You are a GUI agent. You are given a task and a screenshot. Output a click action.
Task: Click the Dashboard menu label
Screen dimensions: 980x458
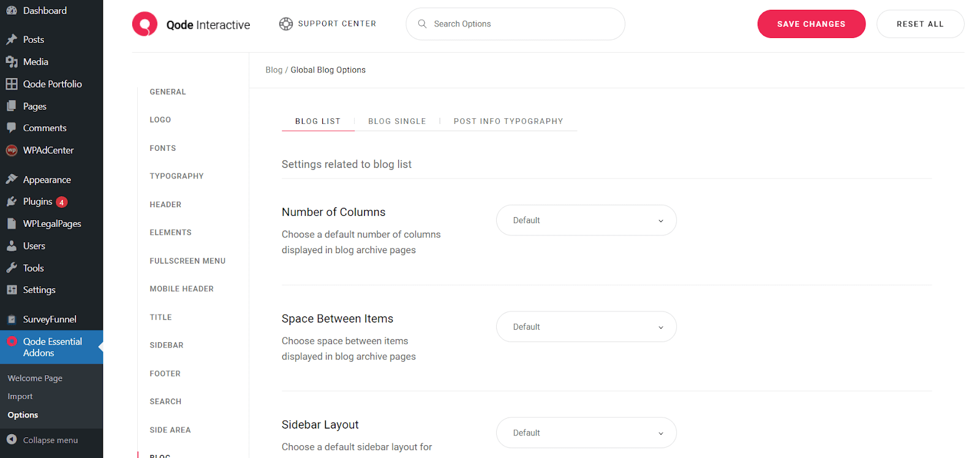click(45, 10)
